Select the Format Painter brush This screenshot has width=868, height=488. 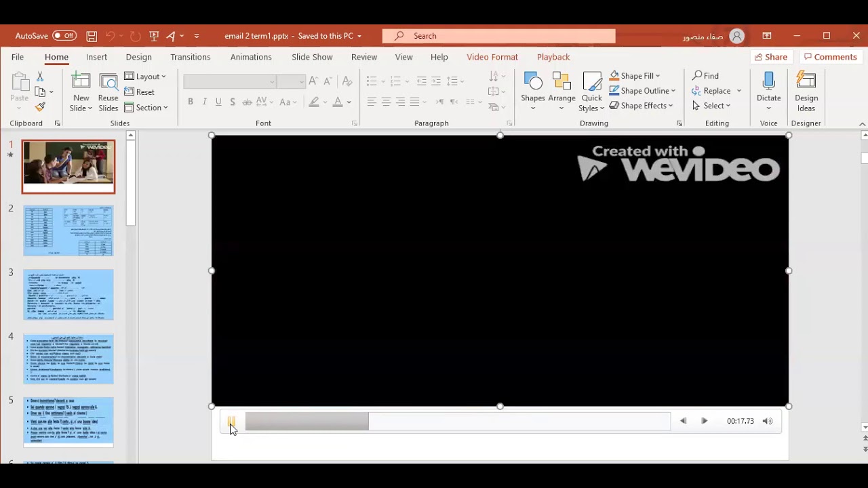40,106
